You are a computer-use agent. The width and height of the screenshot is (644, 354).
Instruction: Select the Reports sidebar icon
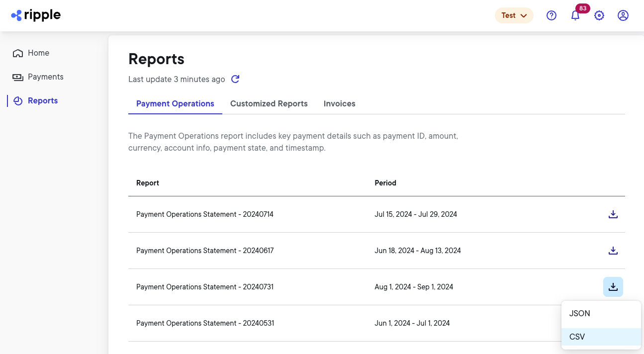click(x=18, y=100)
